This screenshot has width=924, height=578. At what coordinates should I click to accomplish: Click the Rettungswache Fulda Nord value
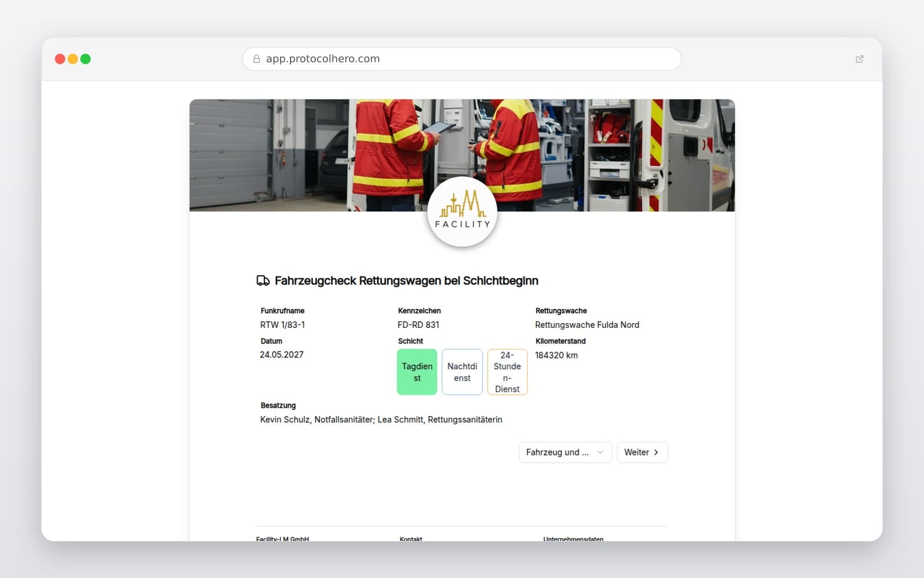coord(587,325)
